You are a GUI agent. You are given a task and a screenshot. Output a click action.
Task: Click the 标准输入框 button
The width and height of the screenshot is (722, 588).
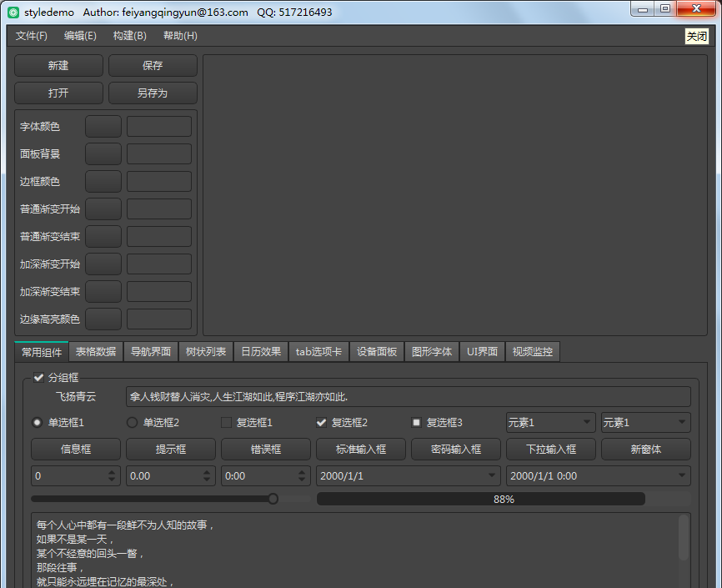(361, 450)
